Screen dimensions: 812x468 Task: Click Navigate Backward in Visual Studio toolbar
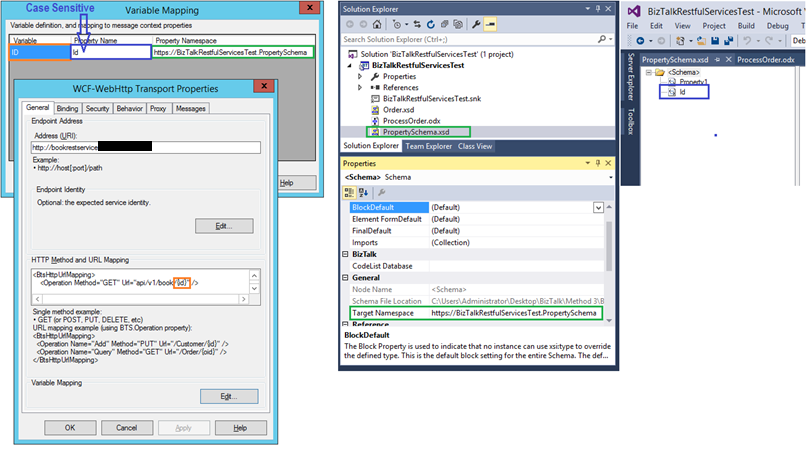640,40
